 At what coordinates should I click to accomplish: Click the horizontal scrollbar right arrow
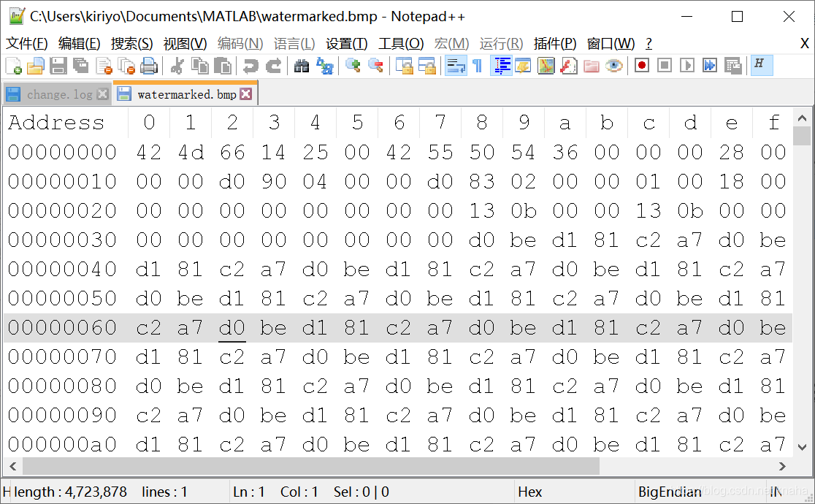[781, 466]
